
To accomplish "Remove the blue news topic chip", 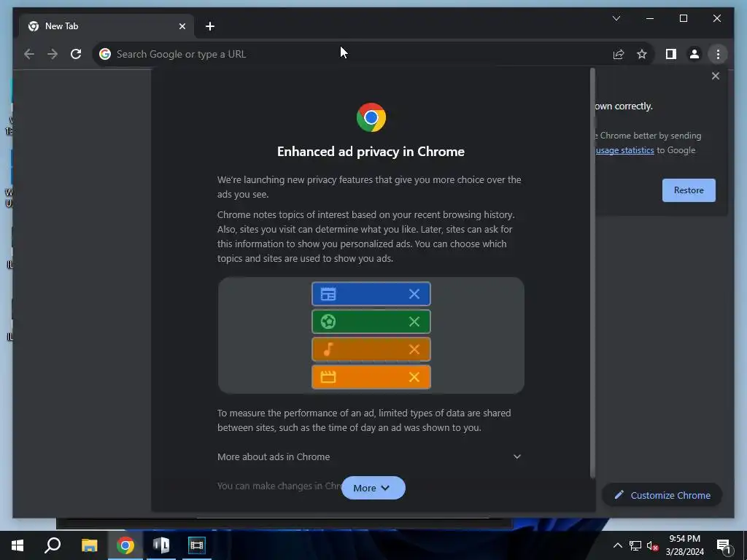I will pyautogui.click(x=414, y=295).
